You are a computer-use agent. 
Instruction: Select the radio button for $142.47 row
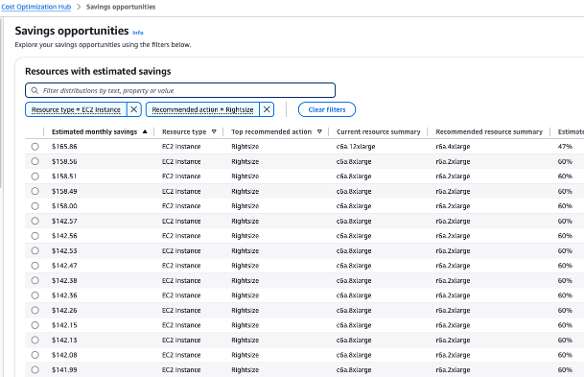click(35, 266)
